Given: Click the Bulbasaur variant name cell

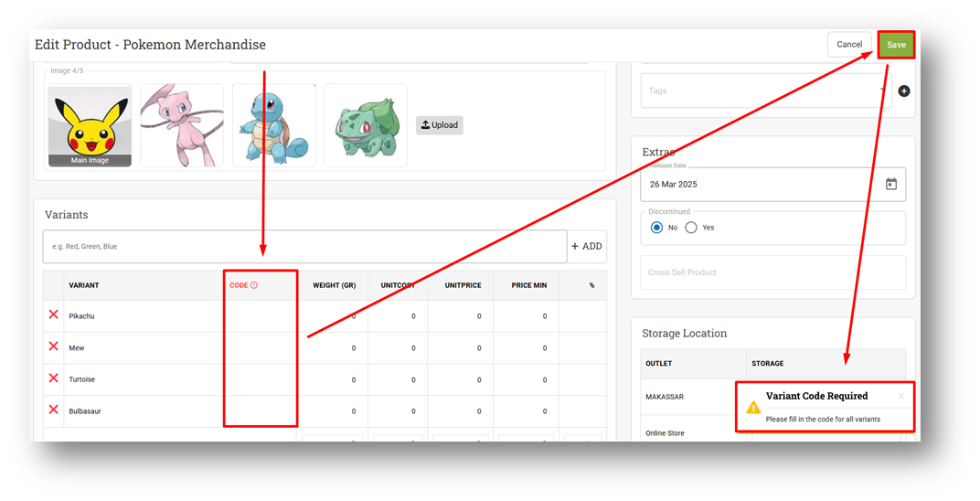Looking at the screenshot, I should [144, 411].
